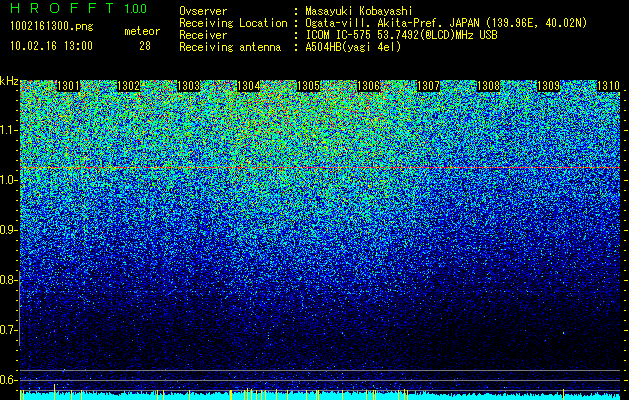Click the 1305 time marker label
The height and width of the screenshot is (400, 629).
(308, 86)
